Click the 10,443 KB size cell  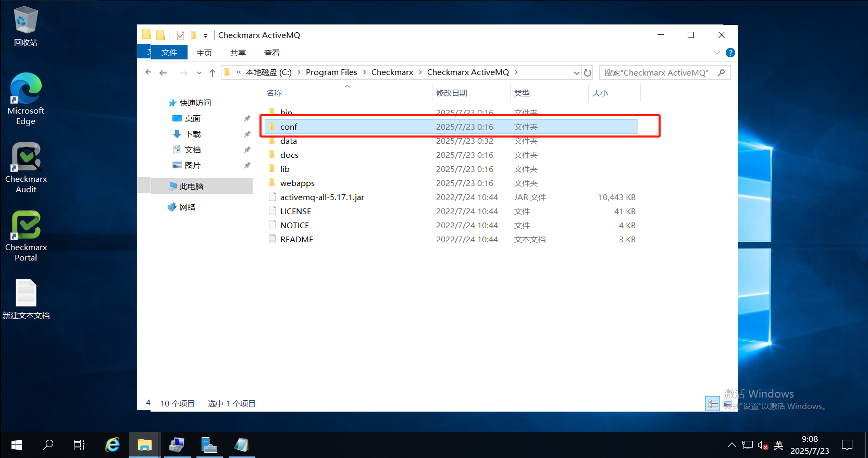[617, 197]
